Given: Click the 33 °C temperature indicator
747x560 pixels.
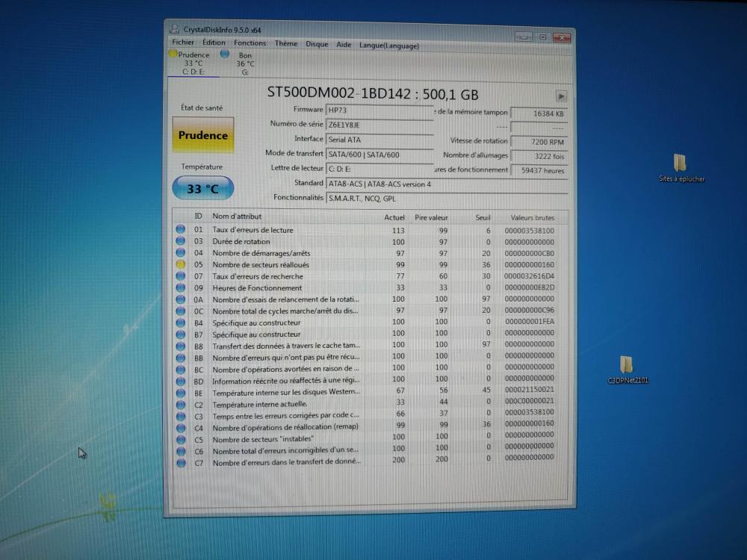Looking at the screenshot, I should 202,189.
